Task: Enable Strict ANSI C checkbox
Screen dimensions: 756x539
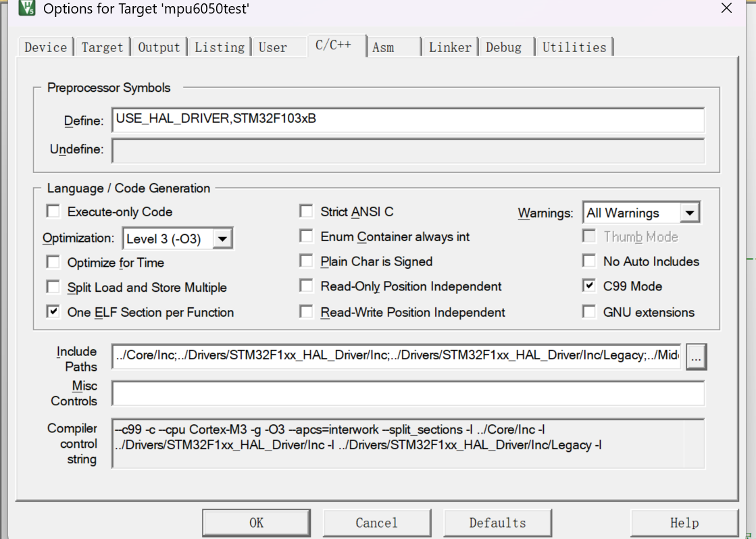Action: 306,211
